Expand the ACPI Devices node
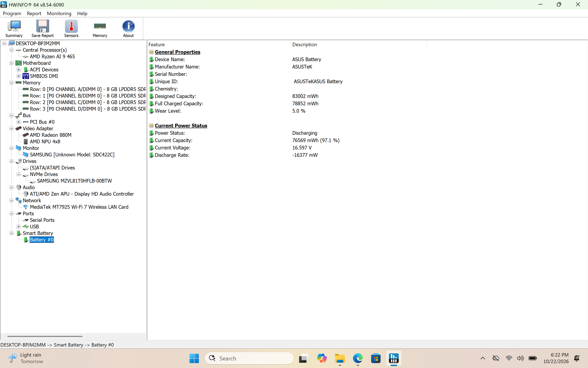This screenshot has width=588, height=368. point(18,70)
